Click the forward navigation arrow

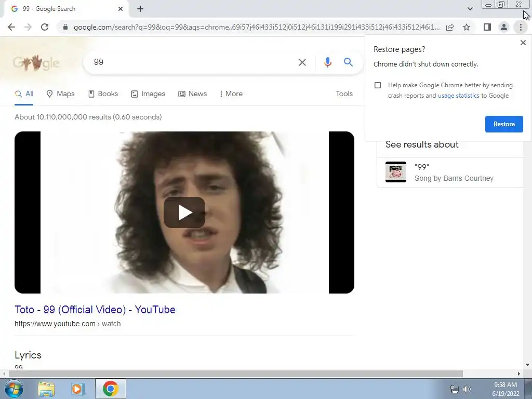28,27
